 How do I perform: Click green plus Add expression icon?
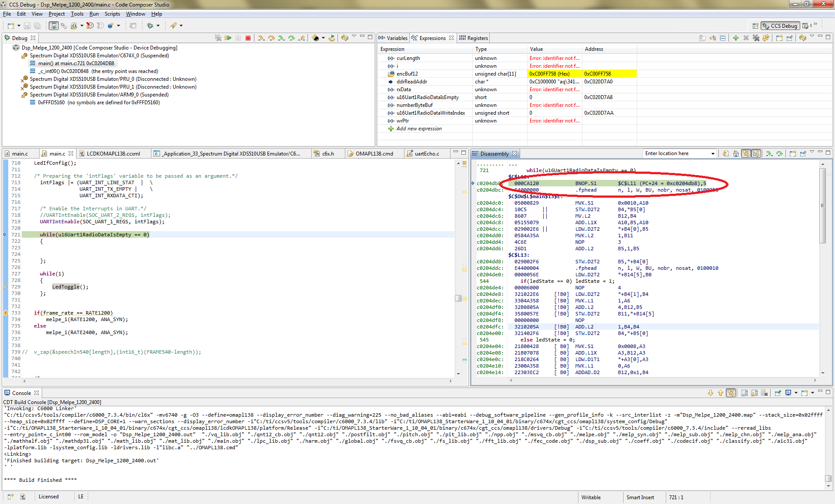point(735,38)
